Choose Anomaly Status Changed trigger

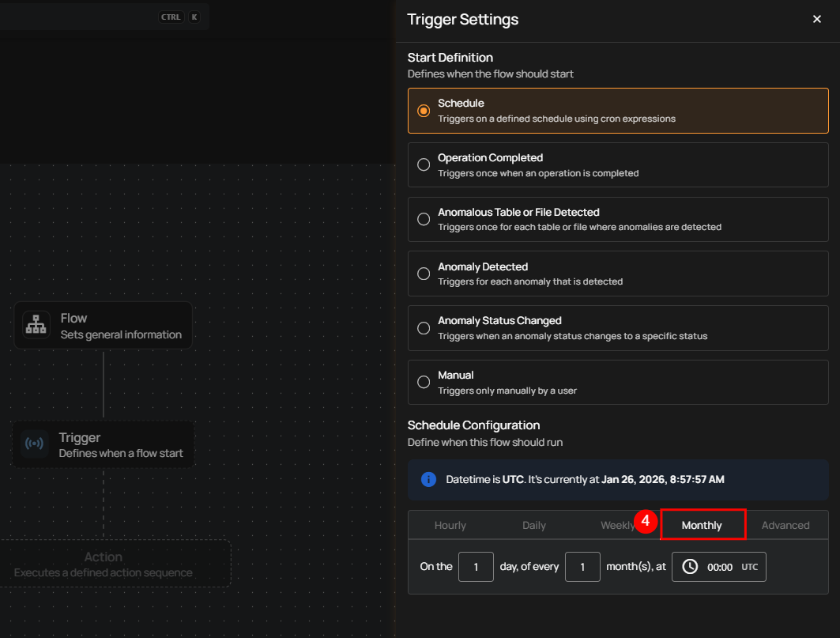(424, 327)
